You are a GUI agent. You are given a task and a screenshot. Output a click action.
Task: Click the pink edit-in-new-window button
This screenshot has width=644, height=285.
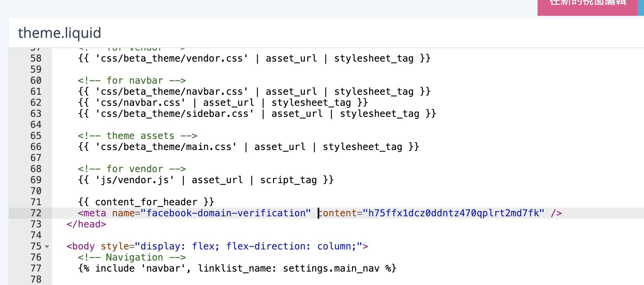click(587, 6)
